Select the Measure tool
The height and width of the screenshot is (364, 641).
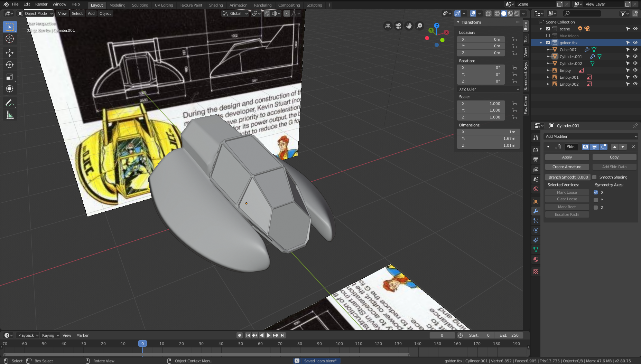click(x=10, y=115)
